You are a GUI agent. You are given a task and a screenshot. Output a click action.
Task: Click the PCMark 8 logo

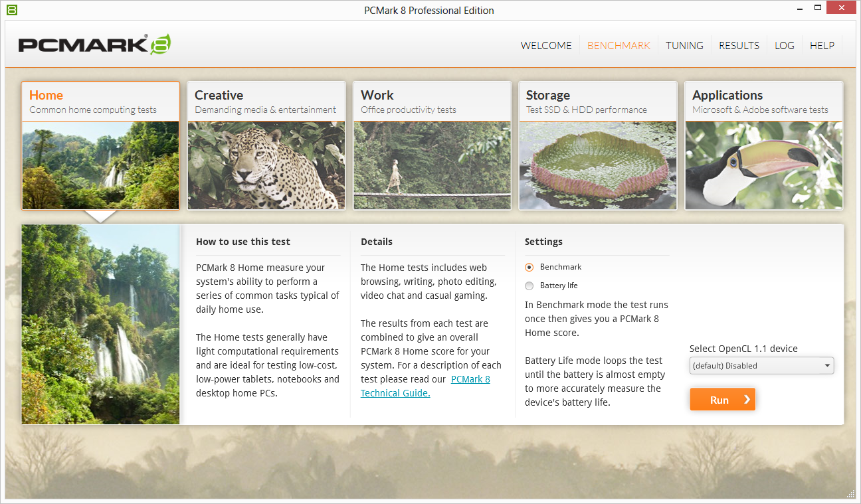(x=95, y=44)
